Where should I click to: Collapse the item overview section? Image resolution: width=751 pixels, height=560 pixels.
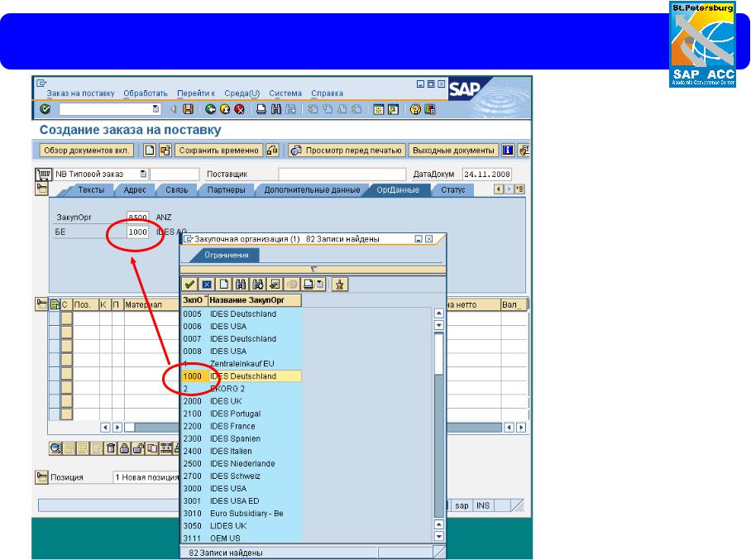click(x=41, y=304)
